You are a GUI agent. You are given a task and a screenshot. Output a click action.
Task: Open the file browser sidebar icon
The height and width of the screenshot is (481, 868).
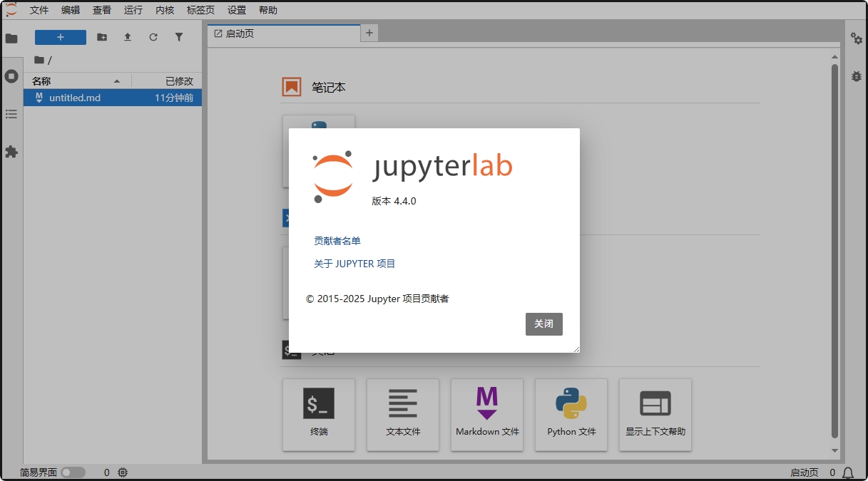tap(11, 38)
